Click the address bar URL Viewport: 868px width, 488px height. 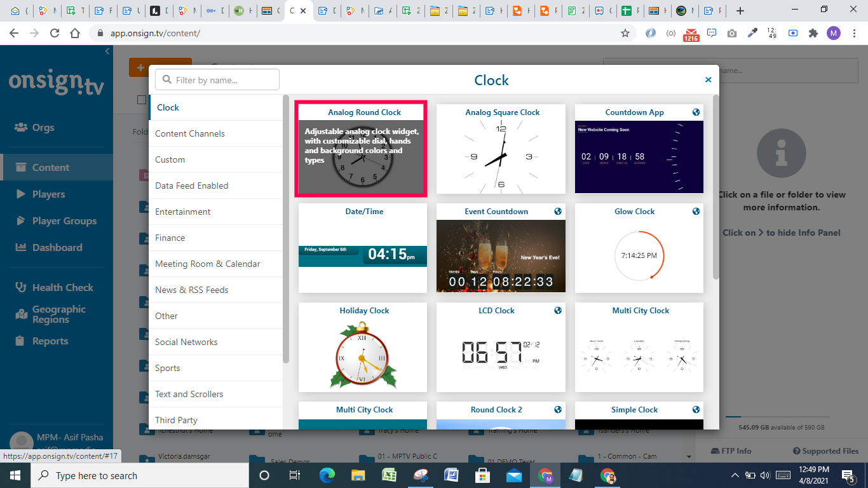pyautogui.click(x=155, y=33)
